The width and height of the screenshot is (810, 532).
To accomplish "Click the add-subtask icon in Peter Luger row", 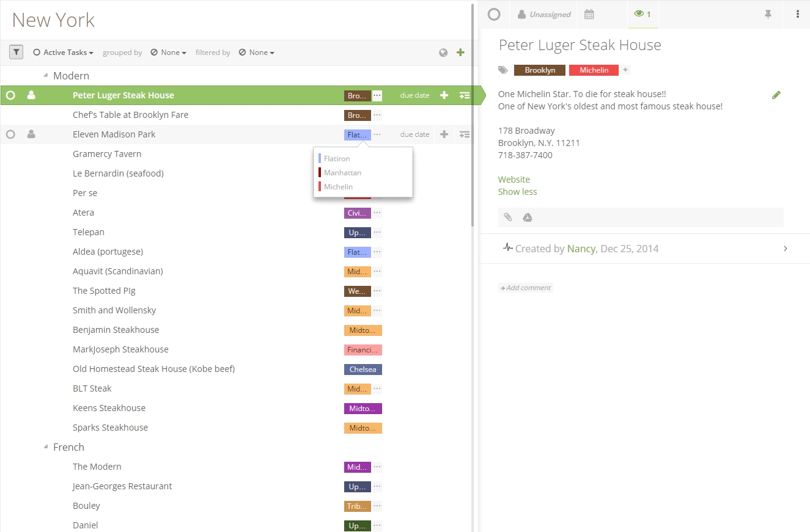I will point(465,95).
